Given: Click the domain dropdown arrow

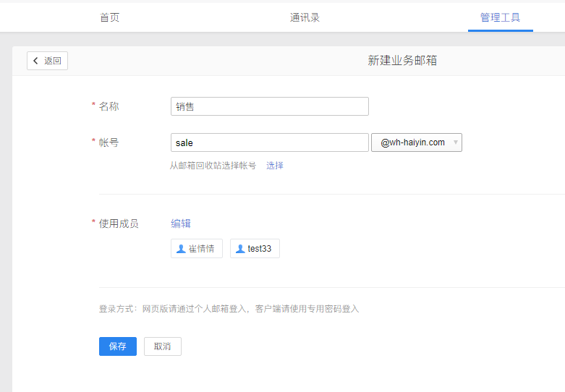Looking at the screenshot, I should pos(455,142).
